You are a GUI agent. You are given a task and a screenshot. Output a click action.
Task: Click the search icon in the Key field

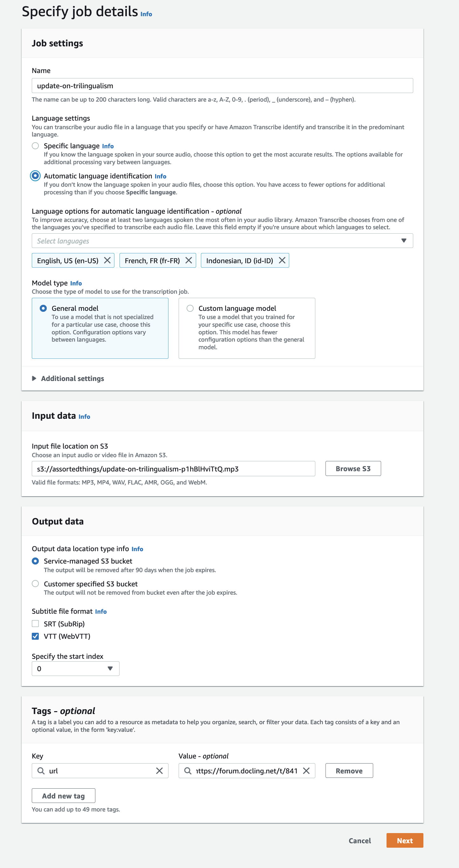click(x=41, y=770)
